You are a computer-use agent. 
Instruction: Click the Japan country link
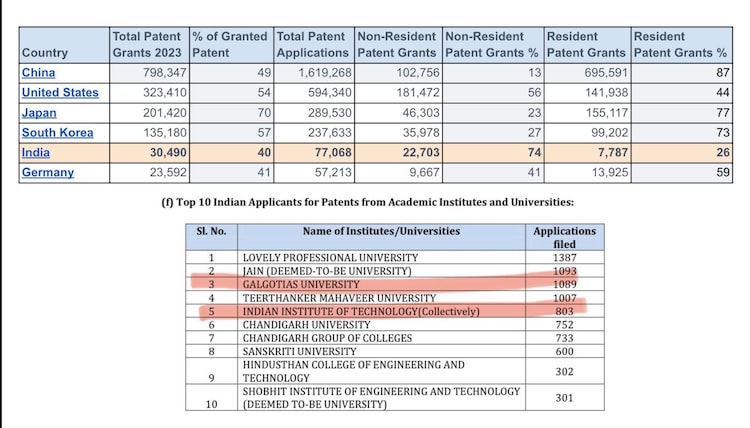tap(40, 113)
